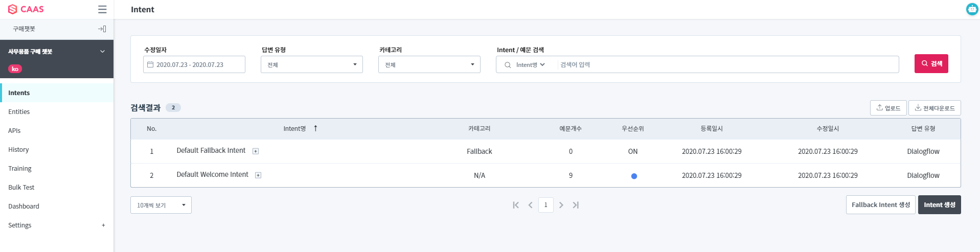Click the collapse sidebar arrow icon
This screenshot has height=252, width=980.
[x=102, y=29]
